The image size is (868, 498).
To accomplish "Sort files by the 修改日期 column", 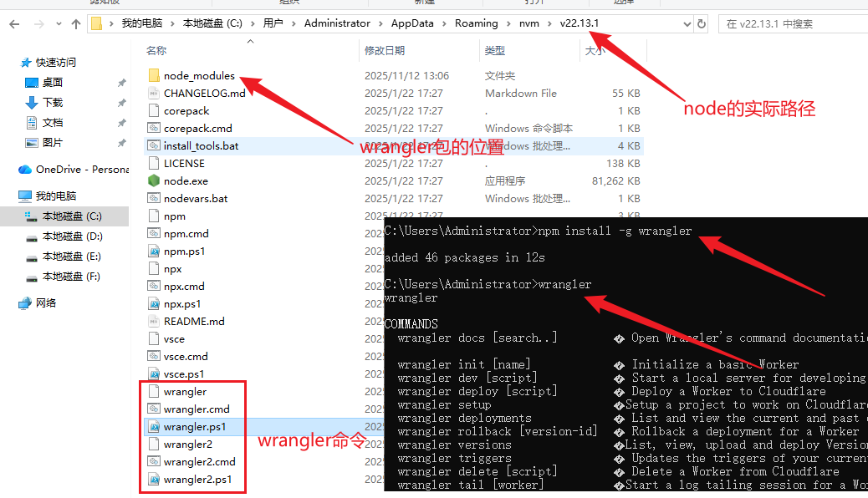I will 385,51.
